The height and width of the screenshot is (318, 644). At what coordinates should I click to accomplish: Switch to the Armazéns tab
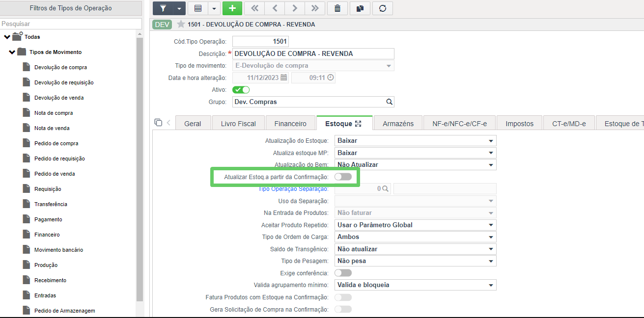[398, 123]
